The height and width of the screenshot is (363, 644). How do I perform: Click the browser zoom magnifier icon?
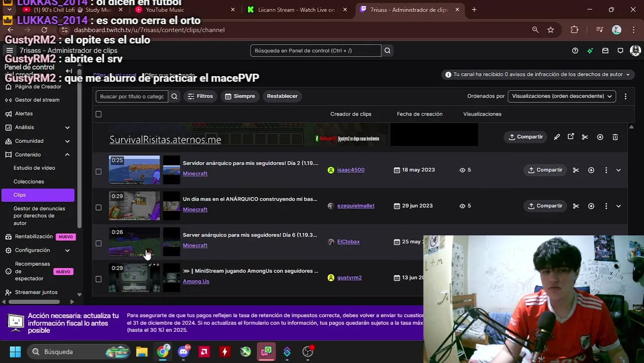click(x=535, y=30)
